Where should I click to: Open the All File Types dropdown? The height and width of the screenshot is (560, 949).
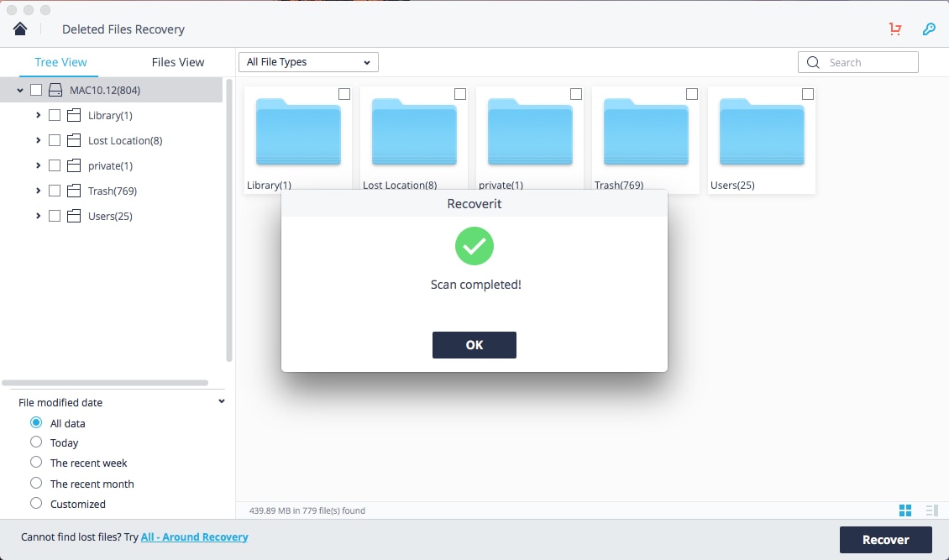click(x=309, y=62)
